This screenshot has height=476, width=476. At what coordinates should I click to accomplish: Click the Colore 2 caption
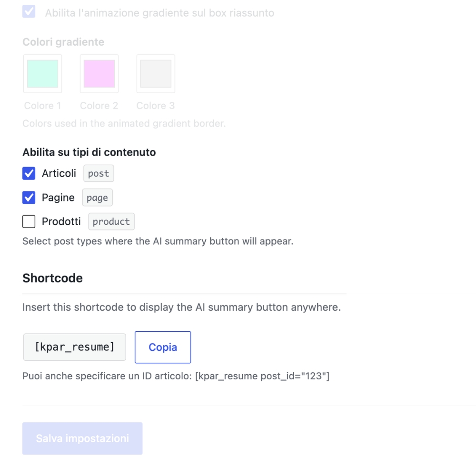(x=99, y=106)
